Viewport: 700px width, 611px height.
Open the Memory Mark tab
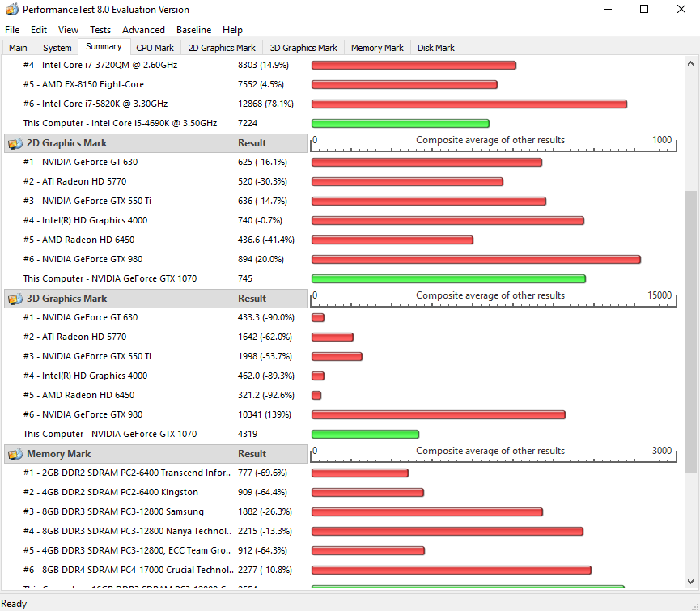[377, 48]
